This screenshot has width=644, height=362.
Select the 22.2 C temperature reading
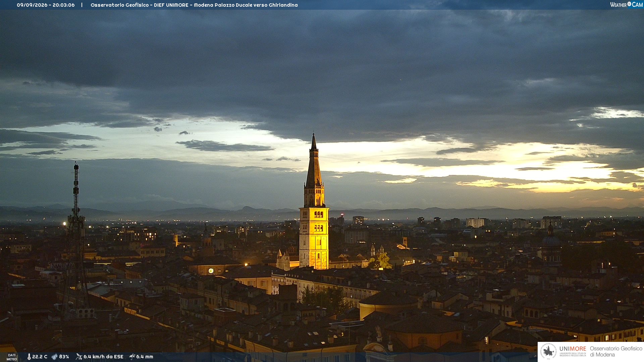click(x=40, y=357)
